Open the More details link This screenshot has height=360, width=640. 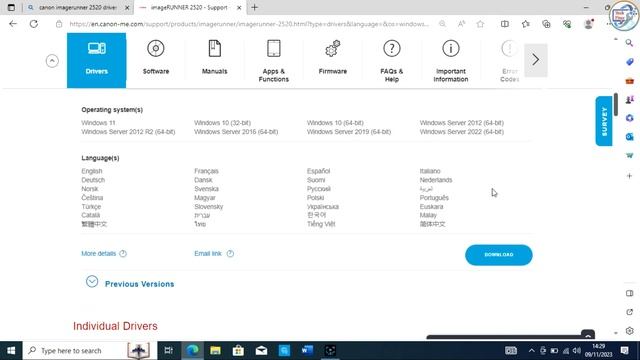pos(98,253)
